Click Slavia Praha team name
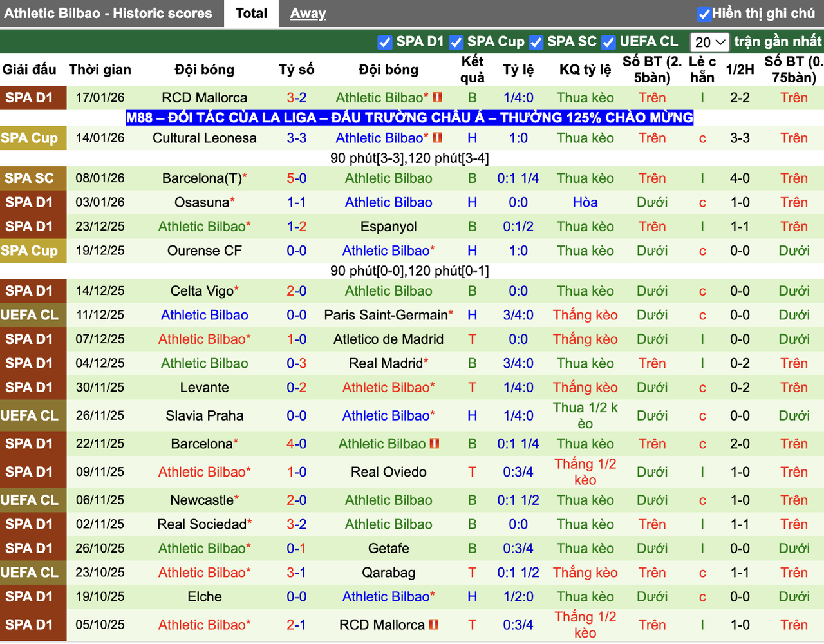 click(x=205, y=416)
